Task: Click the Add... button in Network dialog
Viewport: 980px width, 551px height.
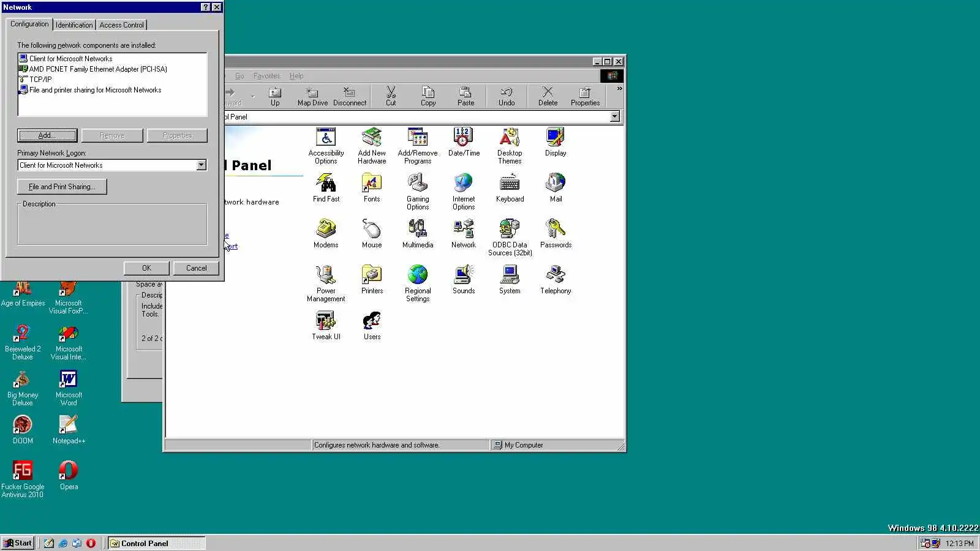Action: click(x=47, y=135)
